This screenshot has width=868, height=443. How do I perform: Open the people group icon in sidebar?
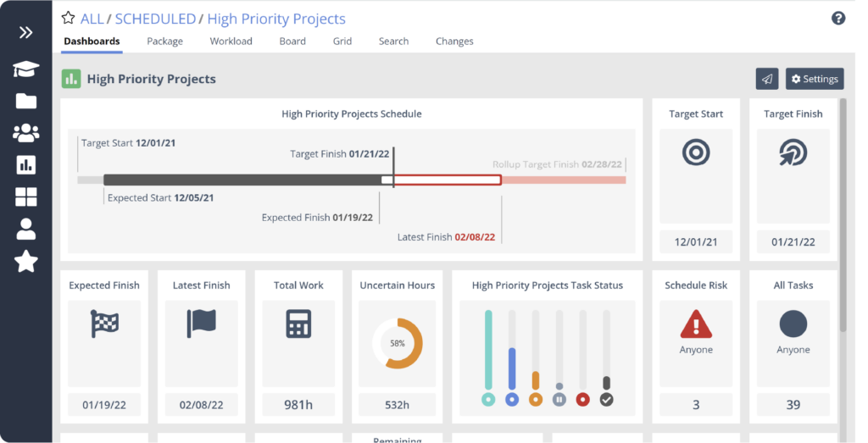coord(26,133)
